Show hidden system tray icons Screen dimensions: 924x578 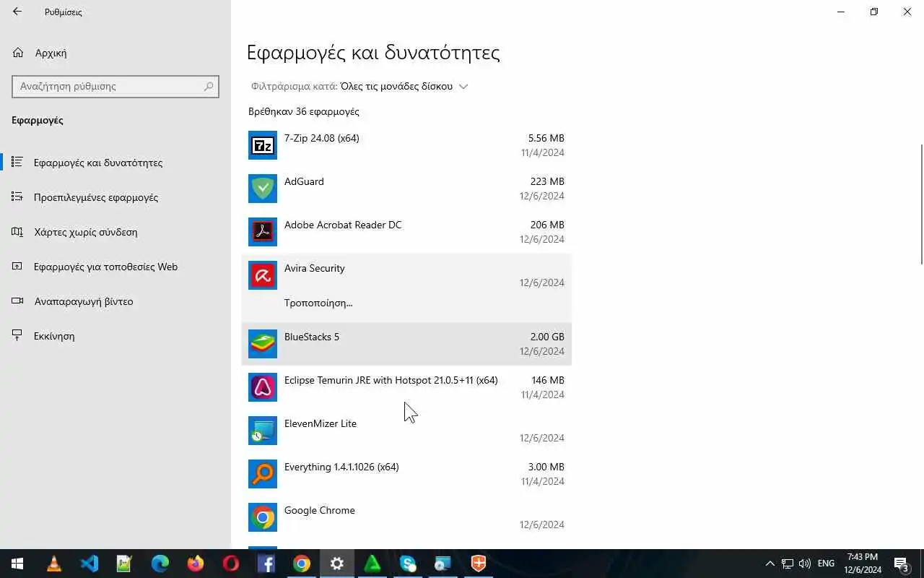(x=770, y=564)
